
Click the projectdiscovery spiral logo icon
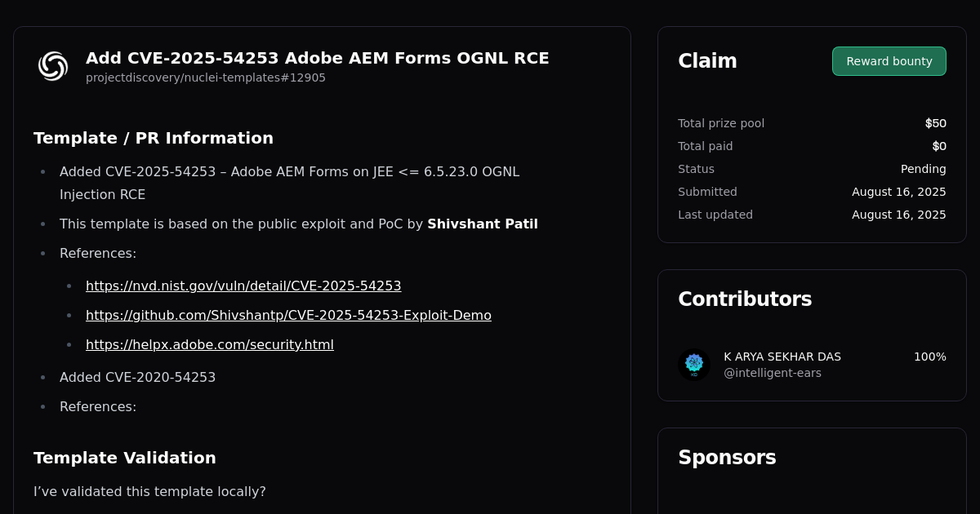point(52,66)
